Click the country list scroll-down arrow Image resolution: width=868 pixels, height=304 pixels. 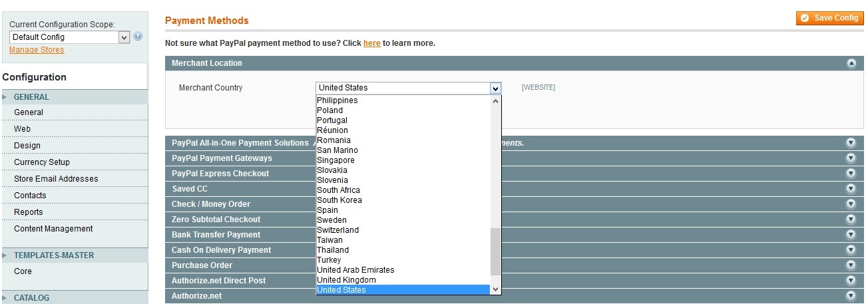pos(495,289)
